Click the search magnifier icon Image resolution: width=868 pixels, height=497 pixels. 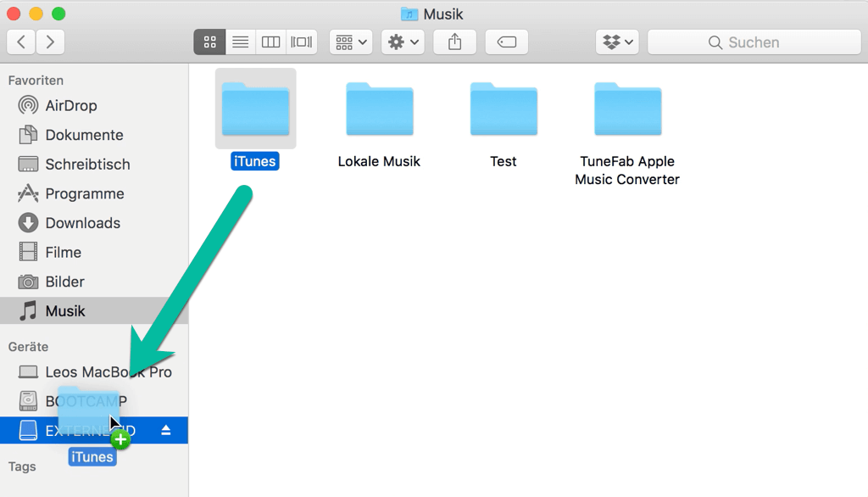pos(715,42)
